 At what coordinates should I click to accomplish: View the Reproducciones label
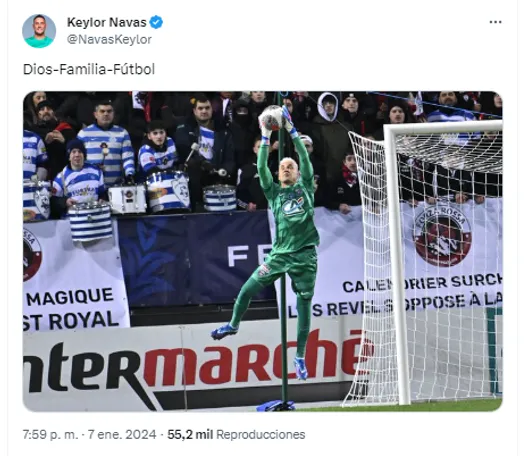261,434
